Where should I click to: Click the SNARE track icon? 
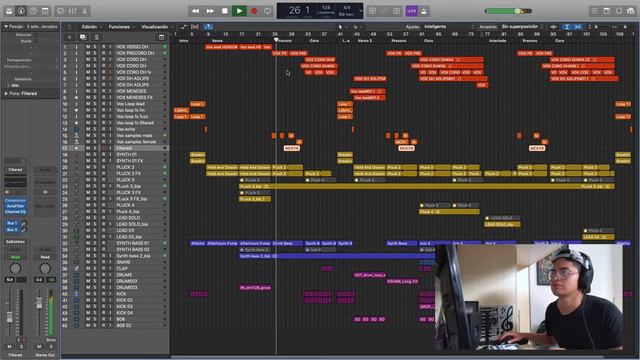point(76,262)
